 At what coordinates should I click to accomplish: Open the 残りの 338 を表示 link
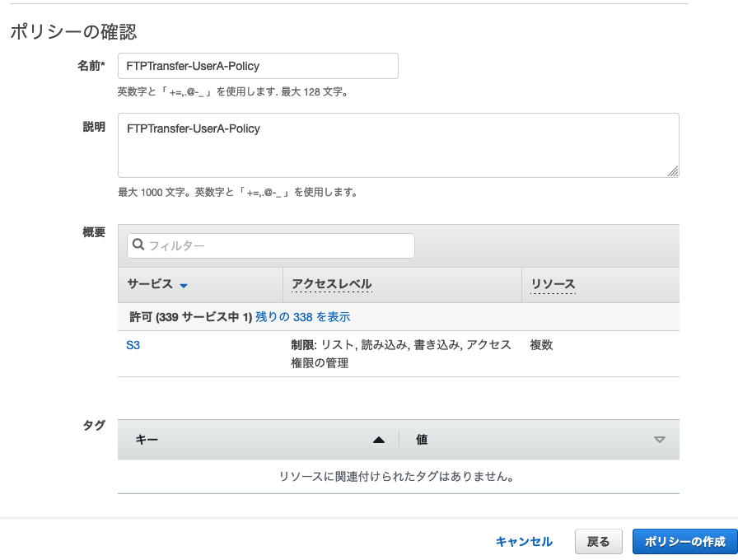click(x=302, y=317)
